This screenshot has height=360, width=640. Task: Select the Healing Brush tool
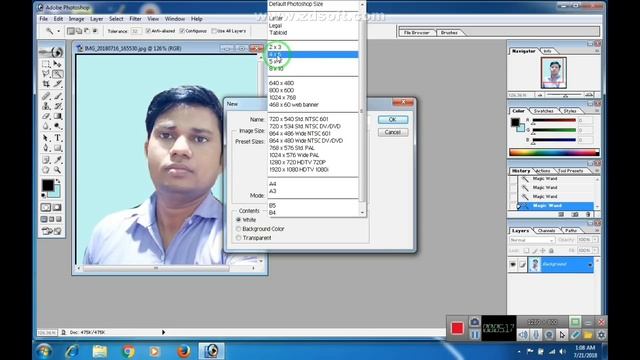[46, 96]
